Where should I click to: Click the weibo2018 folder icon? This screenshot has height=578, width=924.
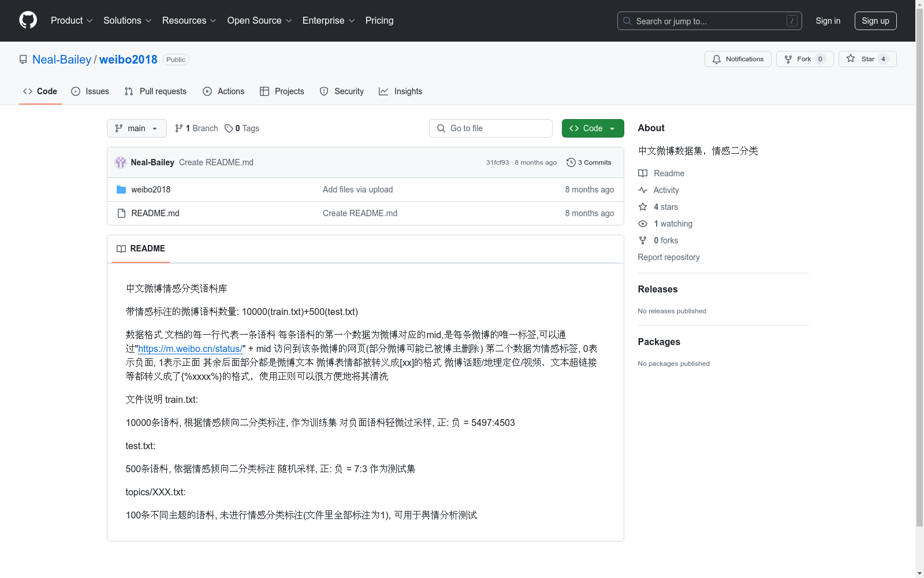click(121, 190)
